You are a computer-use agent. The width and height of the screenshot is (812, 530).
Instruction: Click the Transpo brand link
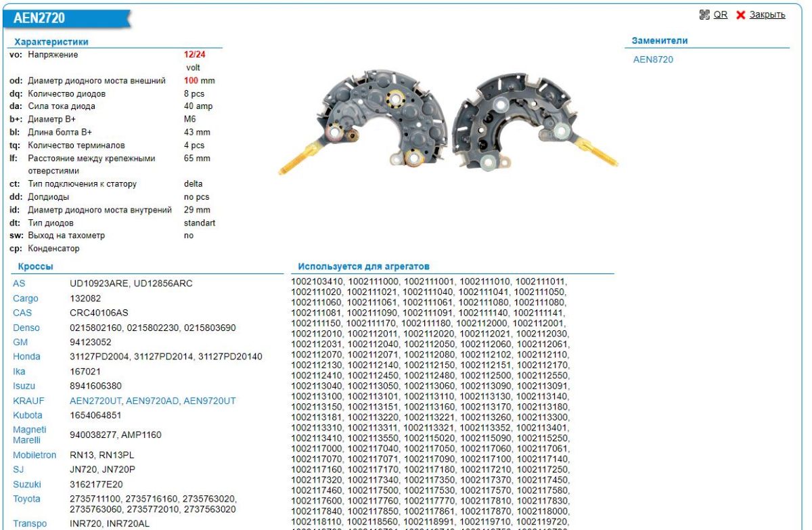coord(29,524)
